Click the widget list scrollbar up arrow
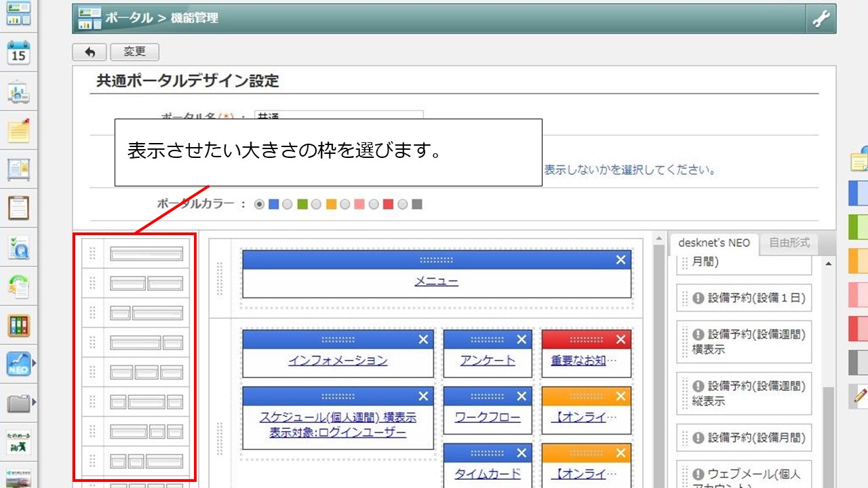 pyautogui.click(x=828, y=263)
